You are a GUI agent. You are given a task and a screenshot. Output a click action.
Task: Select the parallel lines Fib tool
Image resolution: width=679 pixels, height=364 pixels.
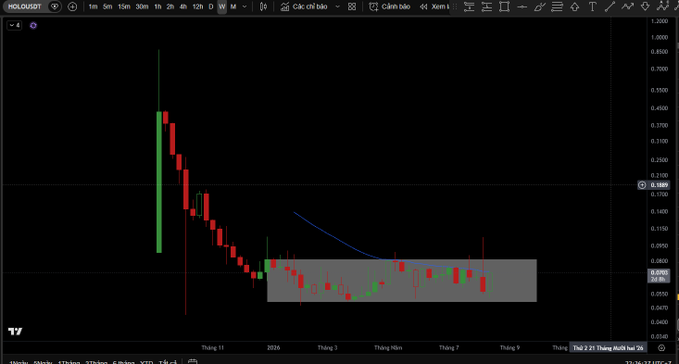coord(557,6)
